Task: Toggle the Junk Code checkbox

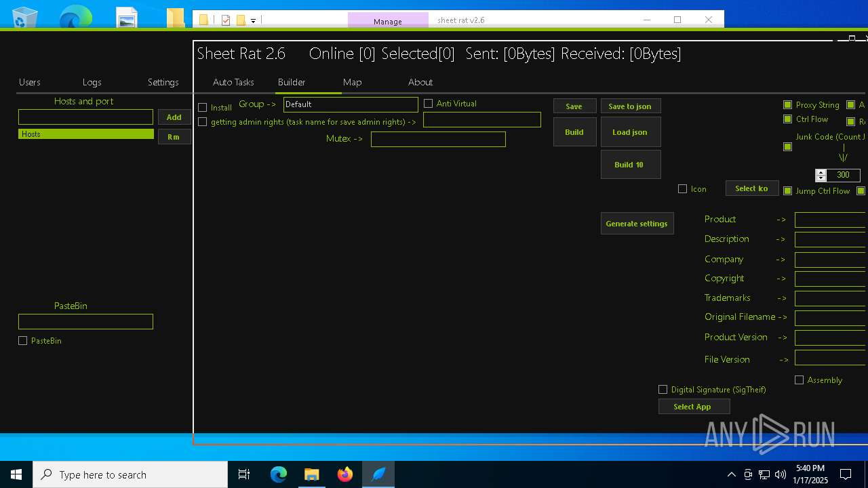Action: 787,146
